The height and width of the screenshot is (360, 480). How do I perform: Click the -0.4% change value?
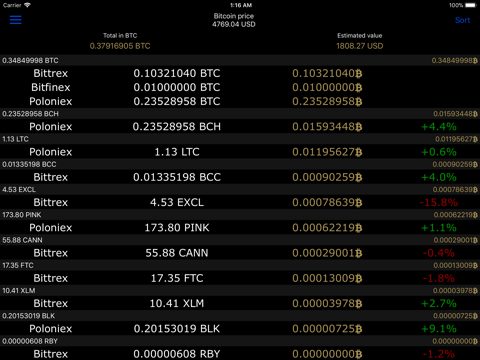click(439, 253)
